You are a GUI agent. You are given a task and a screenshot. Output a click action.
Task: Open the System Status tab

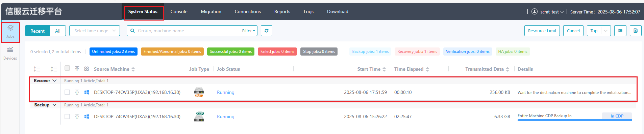click(x=143, y=11)
